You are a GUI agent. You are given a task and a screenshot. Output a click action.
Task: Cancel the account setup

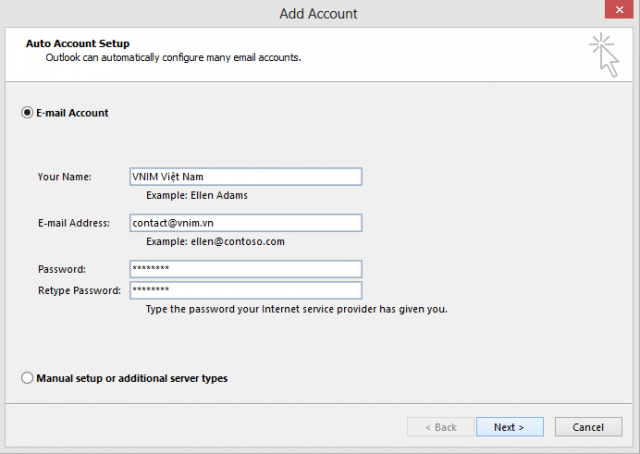pos(588,427)
